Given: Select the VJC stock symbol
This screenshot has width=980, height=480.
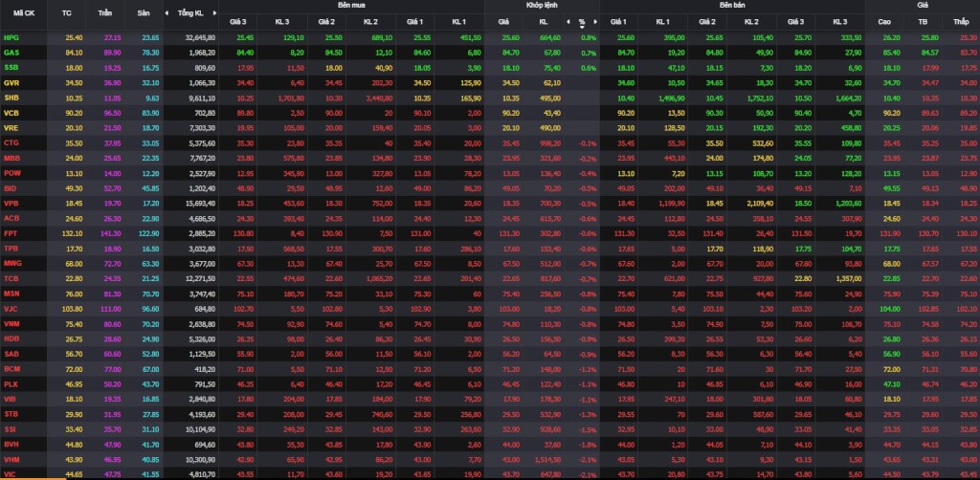Looking at the screenshot, I should click(11, 308).
